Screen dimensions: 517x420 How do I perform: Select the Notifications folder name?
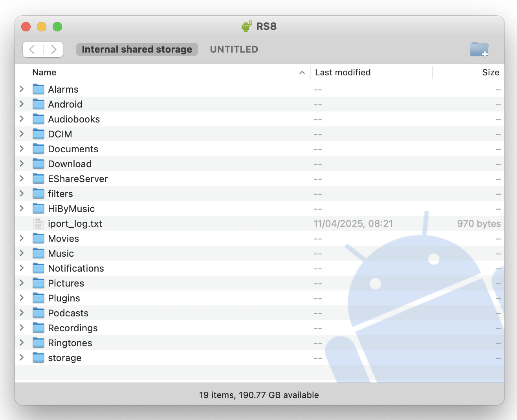tap(76, 268)
